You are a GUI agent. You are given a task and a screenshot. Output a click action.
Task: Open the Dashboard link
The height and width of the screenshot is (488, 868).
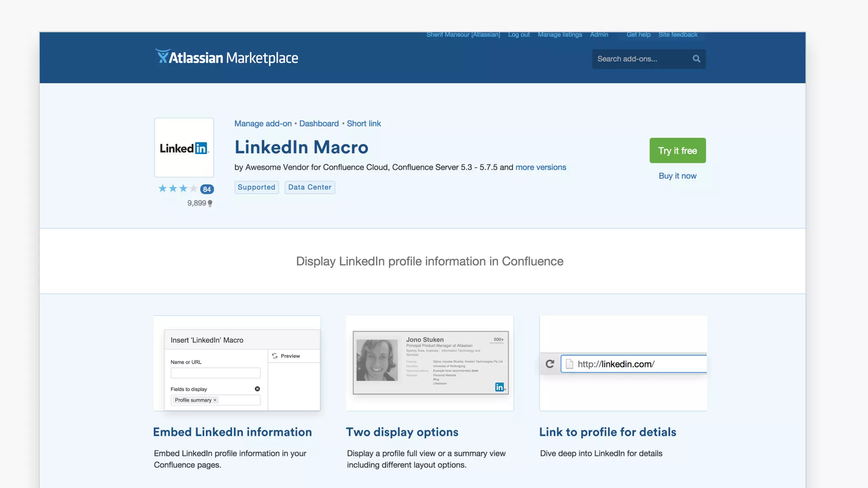(x=319, y=124)
